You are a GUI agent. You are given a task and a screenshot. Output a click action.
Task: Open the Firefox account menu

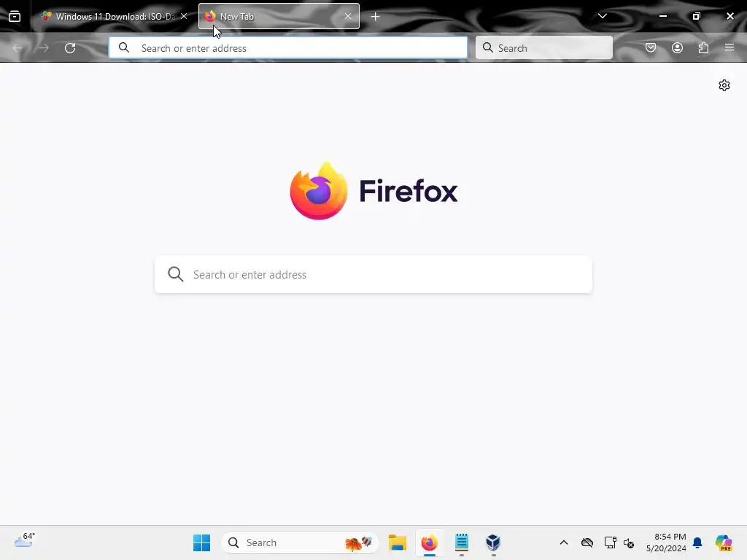tap(677, 47)
